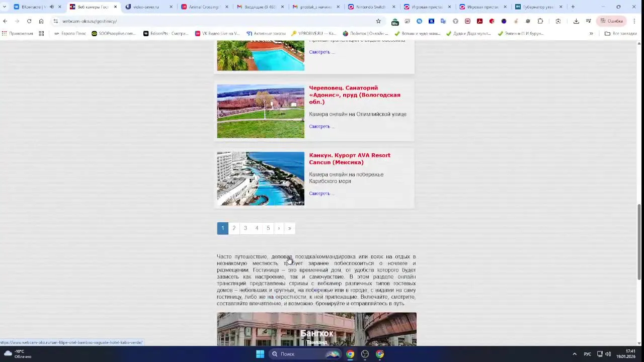Open the extensions puzzle-piece menu
This screenshot has height=362, width=644.
540,21
